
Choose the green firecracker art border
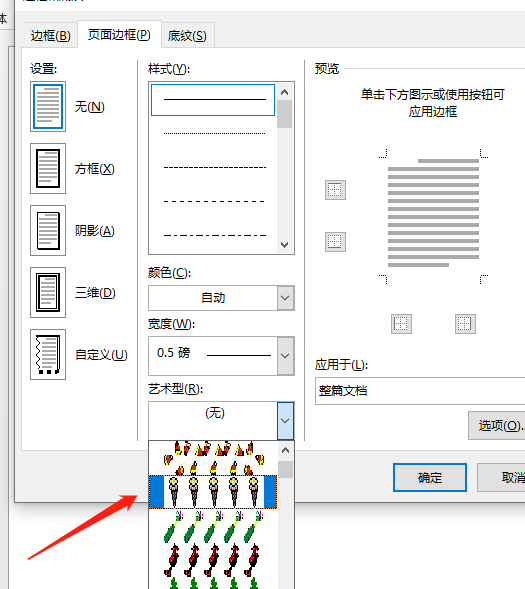[213, 527]
